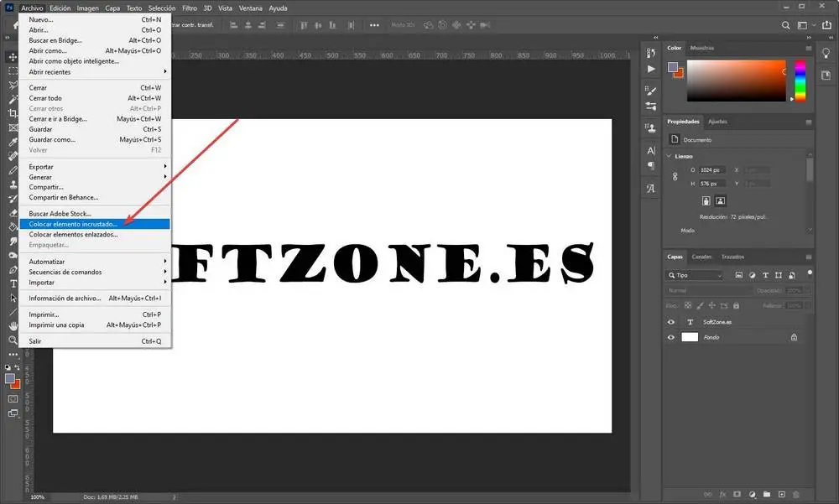Click inside the Color panel gradient picker

(x=737, y=81)
